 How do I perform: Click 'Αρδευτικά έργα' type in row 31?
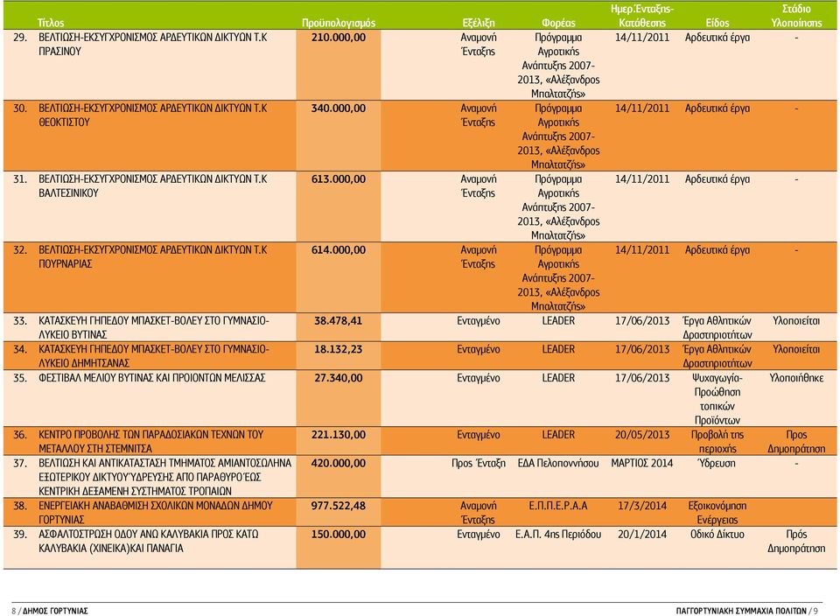pyautogui.click(x=717, y=178)
